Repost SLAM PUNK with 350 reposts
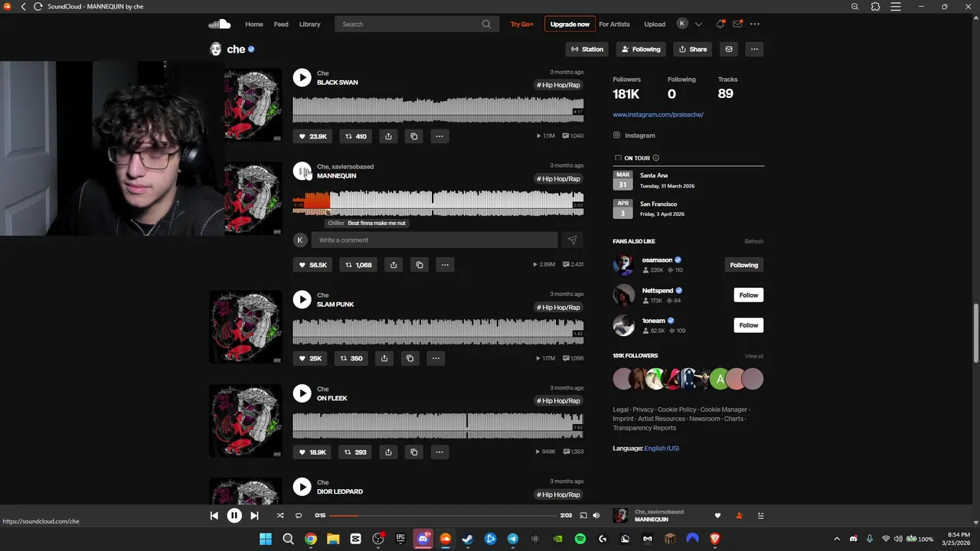 click(x=351, y=358)
